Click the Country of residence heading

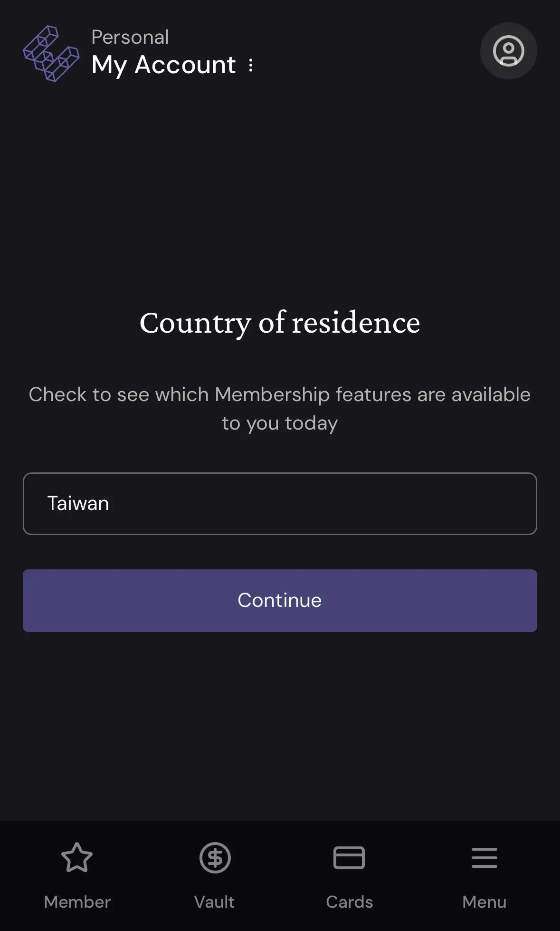pos(280,323)
